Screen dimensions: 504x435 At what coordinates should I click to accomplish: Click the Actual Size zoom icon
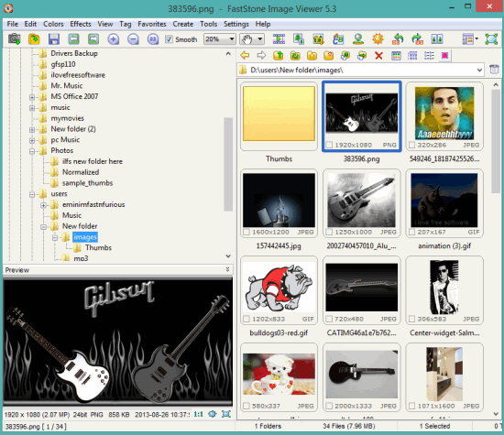153,39
